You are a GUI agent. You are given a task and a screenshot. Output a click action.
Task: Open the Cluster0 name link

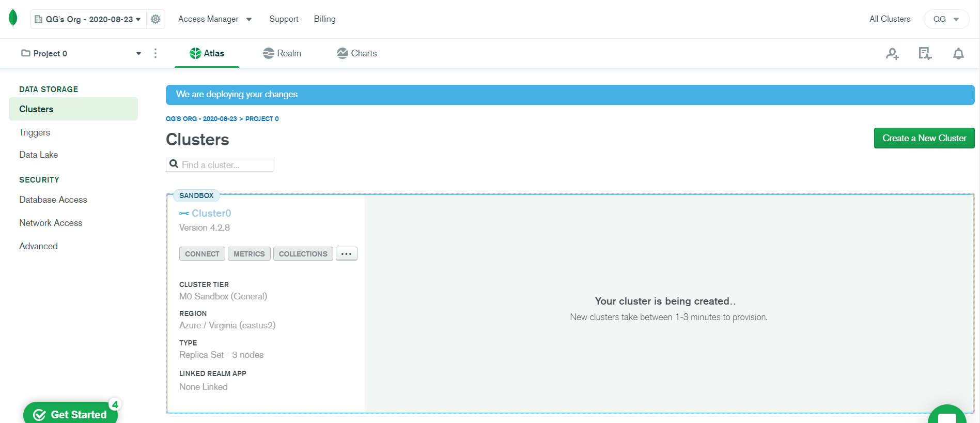pos(211,213)
